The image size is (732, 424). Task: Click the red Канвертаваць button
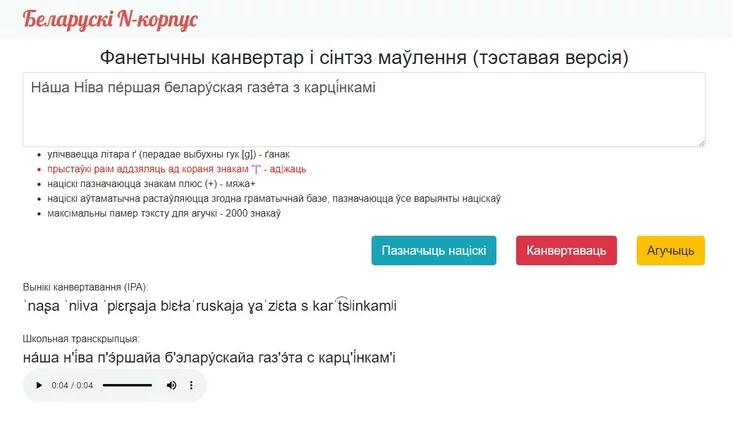(x=566, y=250)
